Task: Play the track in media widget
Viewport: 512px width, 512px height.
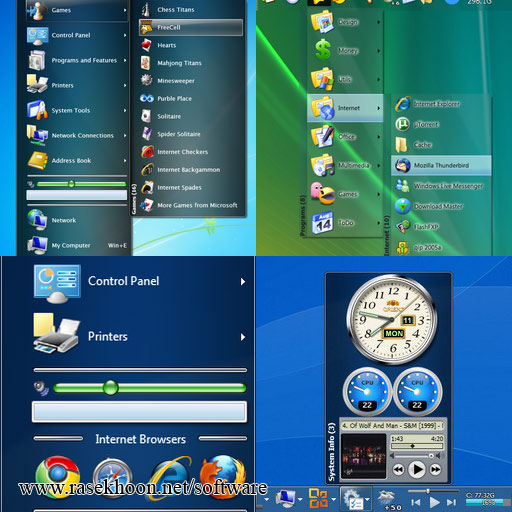Action: click(417, 469)
